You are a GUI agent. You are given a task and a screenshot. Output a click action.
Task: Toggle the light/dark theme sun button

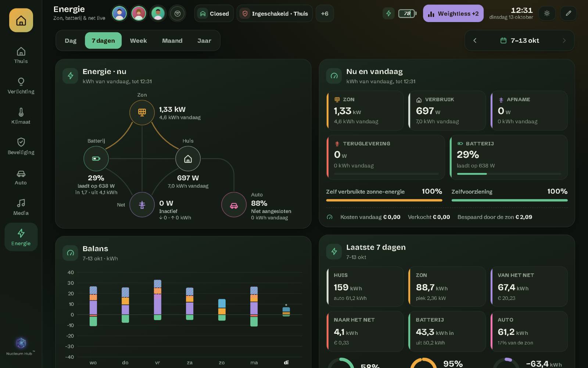click(x=547, y=14)
